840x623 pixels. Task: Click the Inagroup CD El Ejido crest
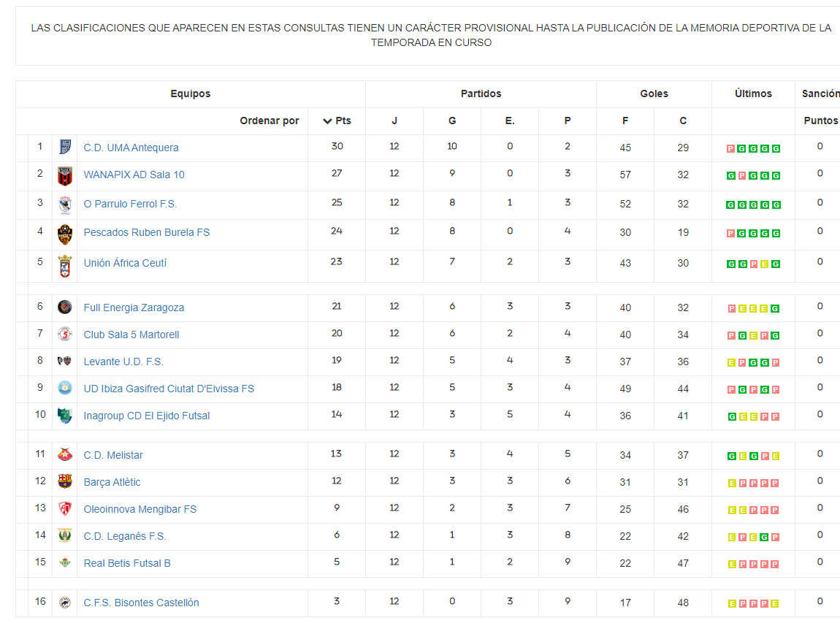[x=65, y=415]
